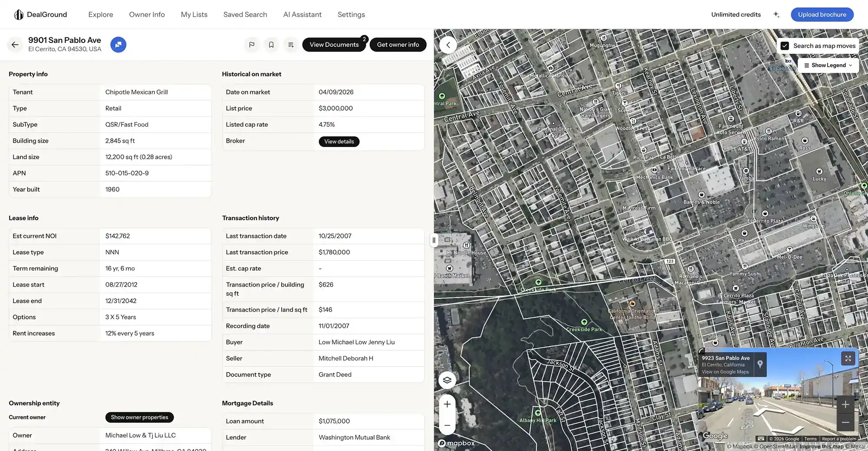868x451 pixels.
Task: Click View Documents button
Action: (334, 45)
